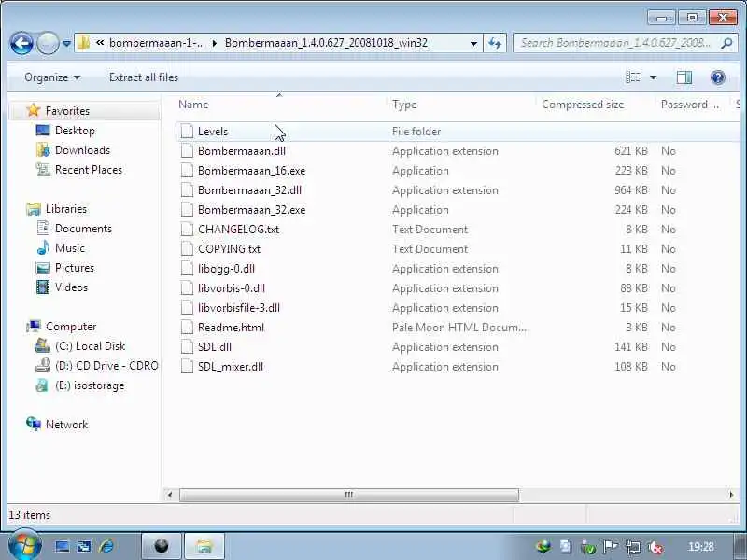The width and height of the screenshot is (747, 560).
Task: Click Extract all files
Action: tap(144, 77)
